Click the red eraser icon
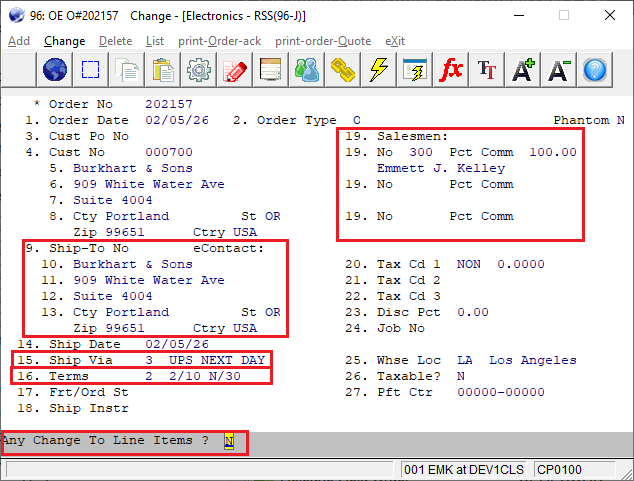 pyautogui.click(x=235, y=70)
